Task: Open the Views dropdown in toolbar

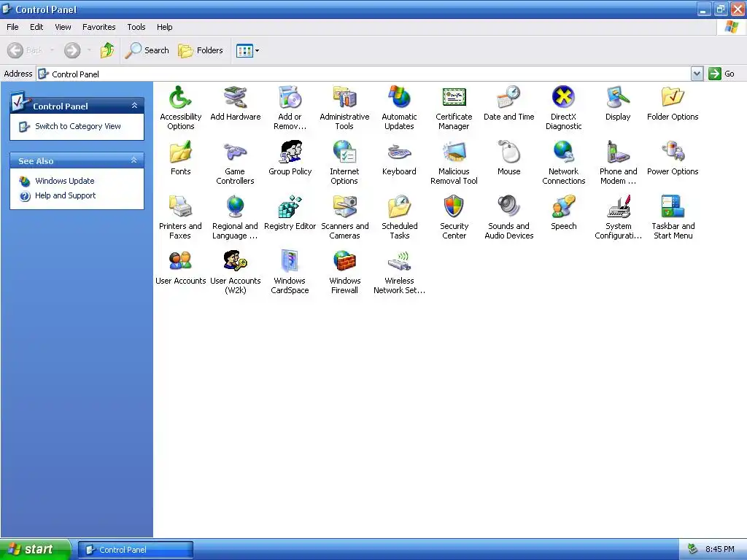Action: (x=248, y=50)
